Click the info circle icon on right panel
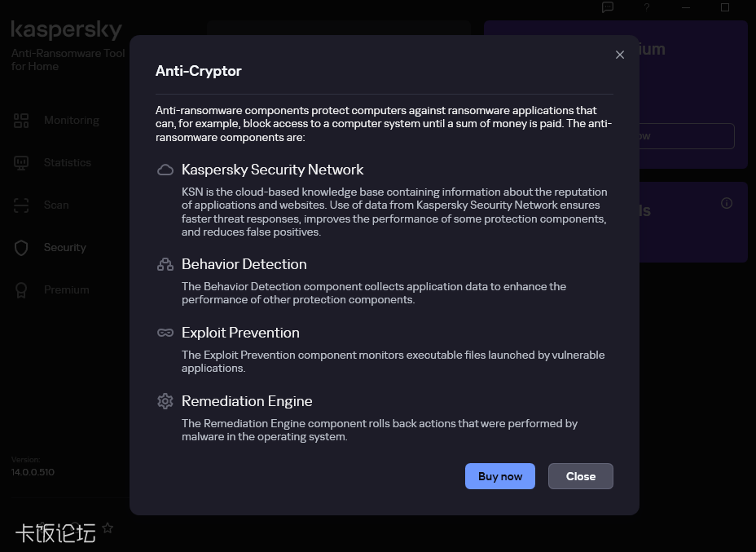Screen dimensions: 756x552 (x=726, y=203)
